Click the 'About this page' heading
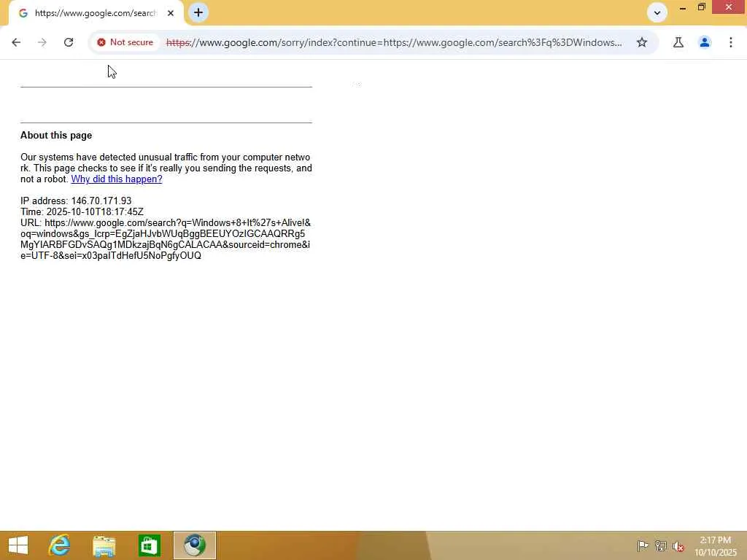This screenshot has width=747, height=560. [x=56, y=135]
